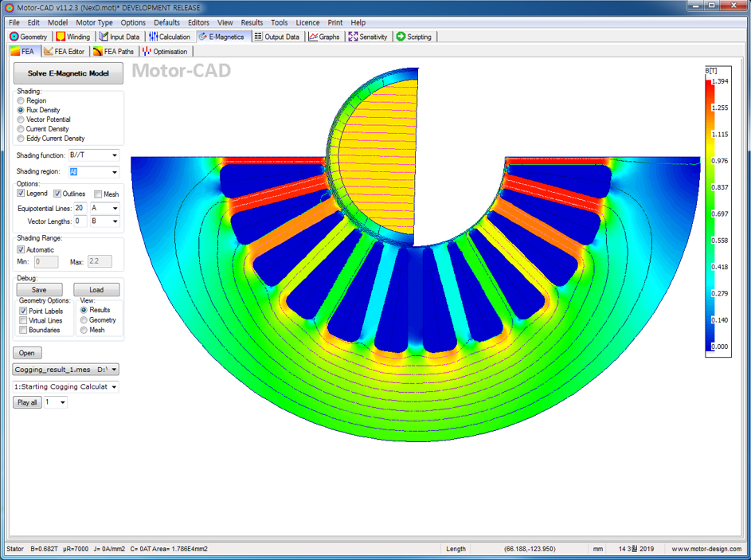Select Eddy Current Density shading option
This screenshot has width=751, height=560.
[21, 139]
